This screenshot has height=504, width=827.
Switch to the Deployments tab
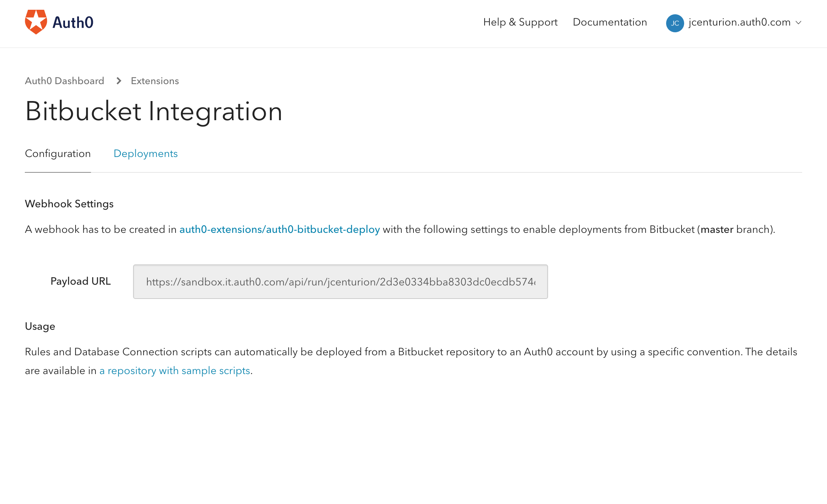145,154
